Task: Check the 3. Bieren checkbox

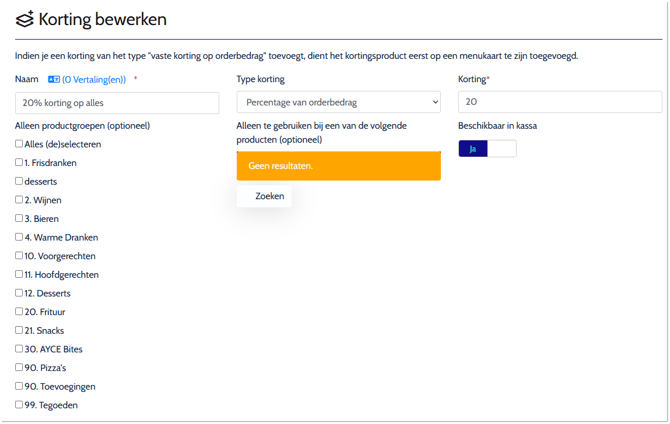Action: [x=19, y=218]
